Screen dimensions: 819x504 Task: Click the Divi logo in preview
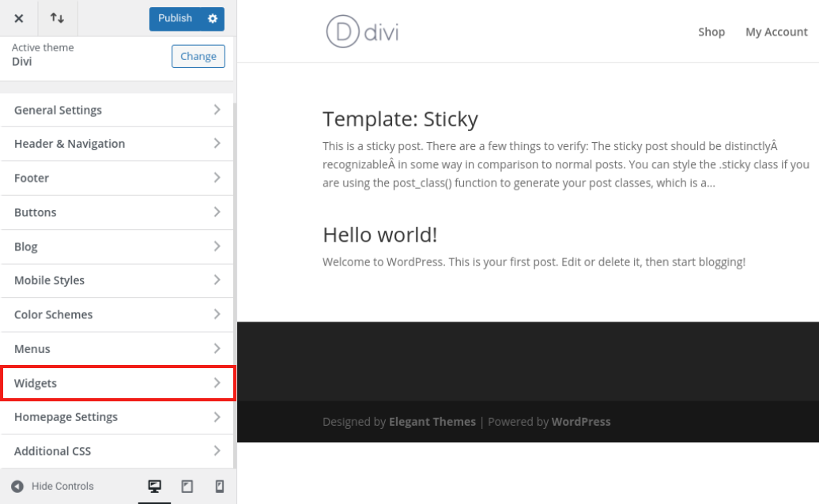(x=362, y=32)
